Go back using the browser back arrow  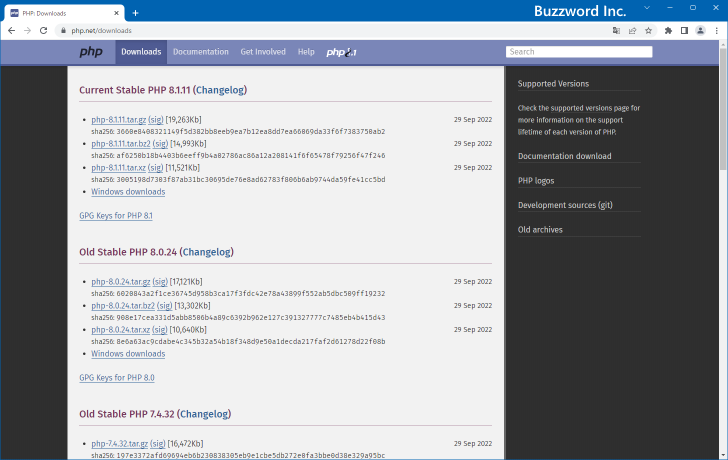(11, 30)
